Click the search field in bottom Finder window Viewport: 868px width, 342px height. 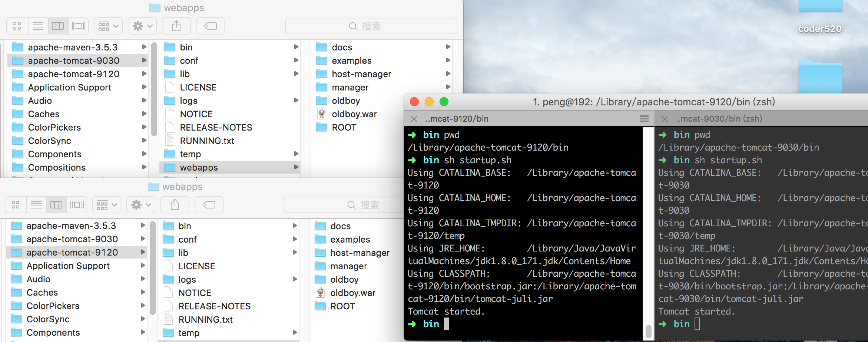[344, 205]
